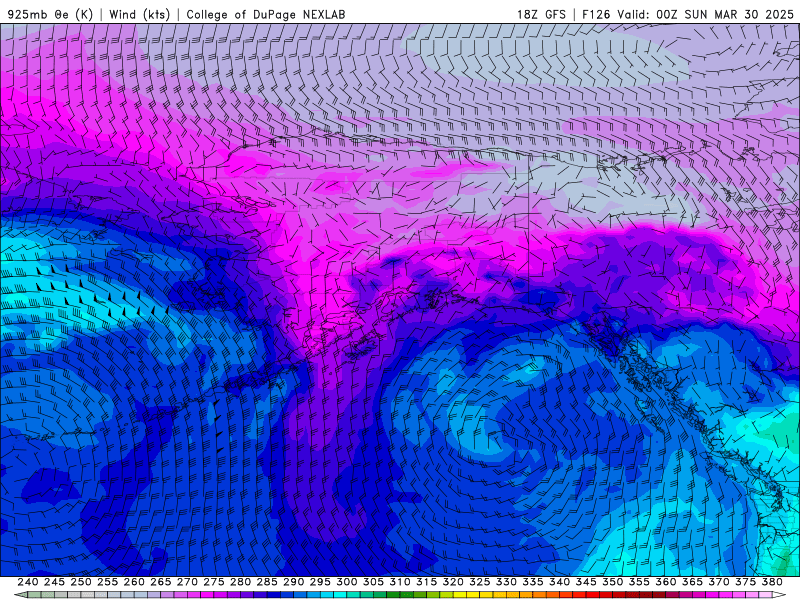Click the "Wind (kts)" header label
The width and height of the screenshot is (800, 600).
[x=139, y=14]
